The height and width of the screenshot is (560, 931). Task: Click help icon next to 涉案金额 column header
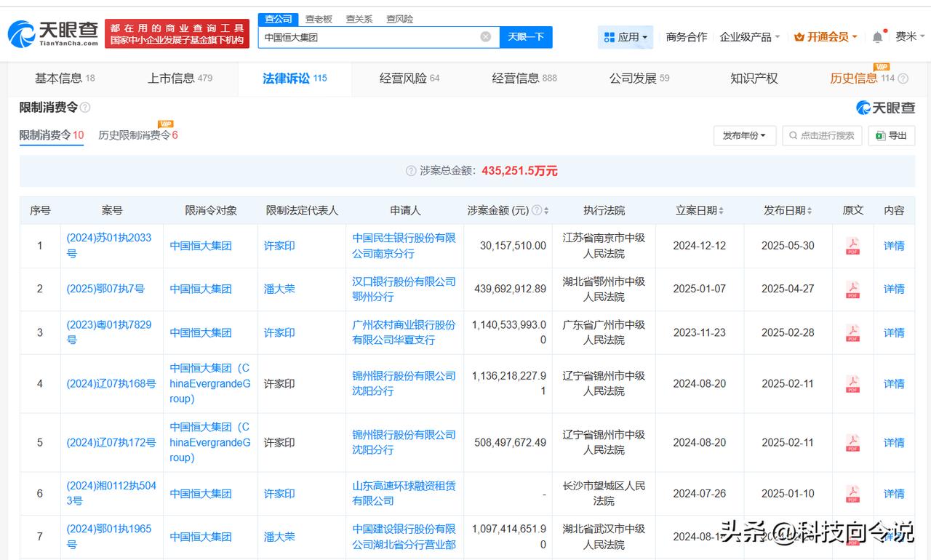[537, 211]
